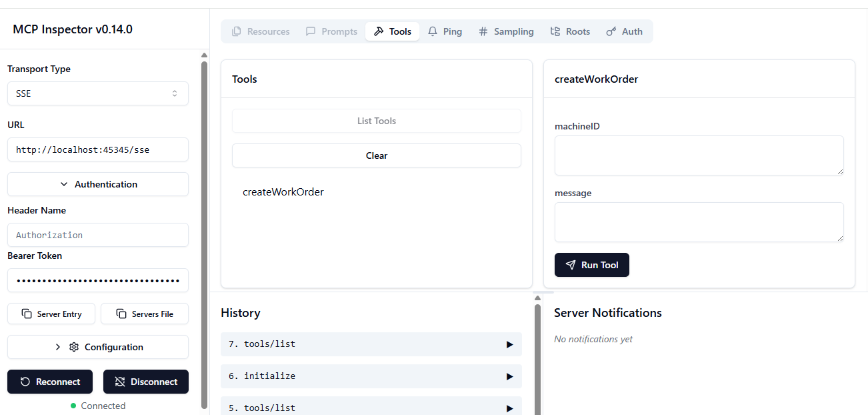868x415 pixels.
Task: Open the Resources tab
Action: tap(261, 31)
